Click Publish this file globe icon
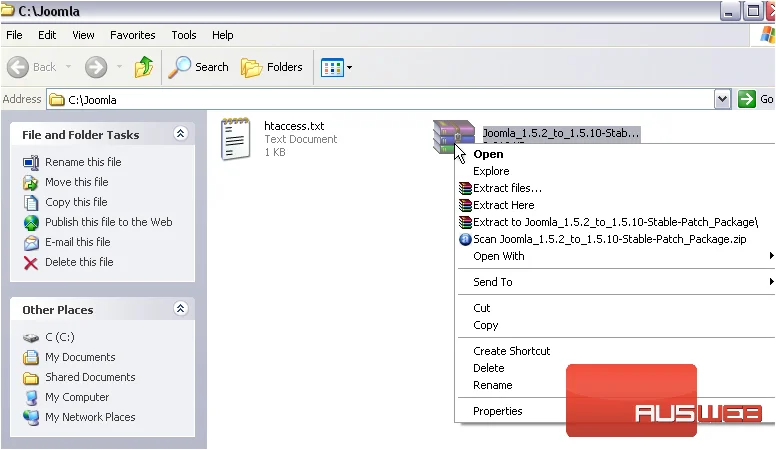Screen dimensions: 776x450 31,223
